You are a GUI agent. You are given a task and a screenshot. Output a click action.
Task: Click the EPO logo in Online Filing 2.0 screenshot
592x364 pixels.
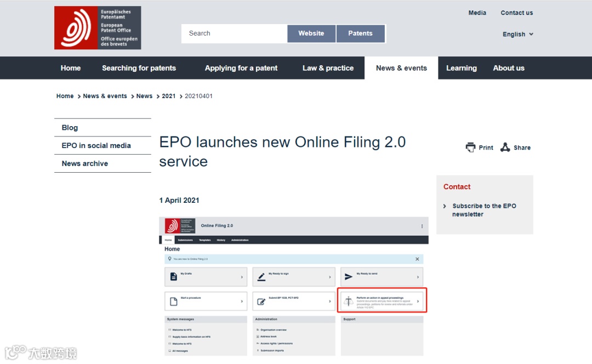(x=180, y=226)
